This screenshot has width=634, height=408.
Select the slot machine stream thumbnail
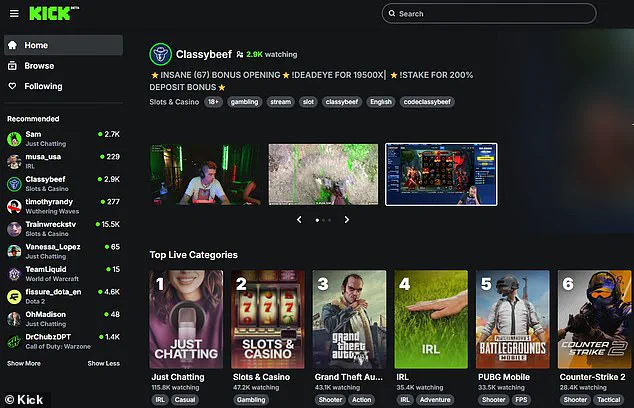point(441,174)
